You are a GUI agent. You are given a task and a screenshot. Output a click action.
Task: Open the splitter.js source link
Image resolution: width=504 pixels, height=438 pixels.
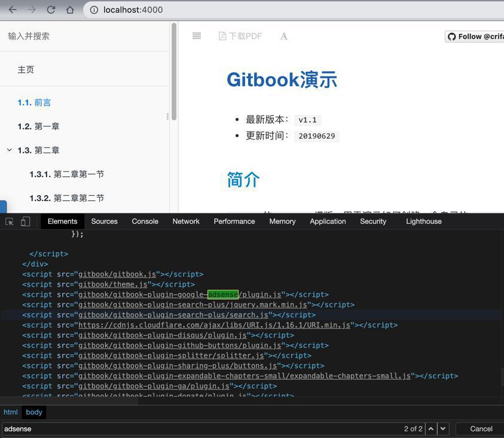(171, 355)
